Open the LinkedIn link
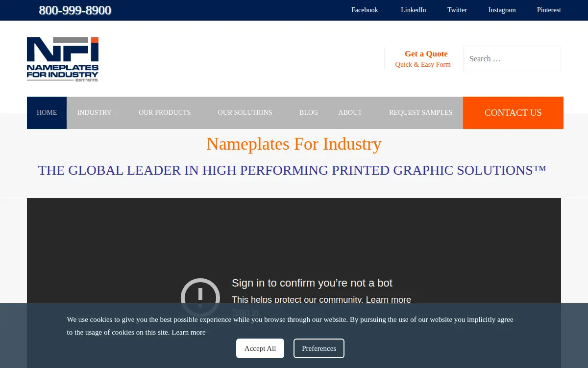This screenshot has height=368, width=588. coord(414,10)
